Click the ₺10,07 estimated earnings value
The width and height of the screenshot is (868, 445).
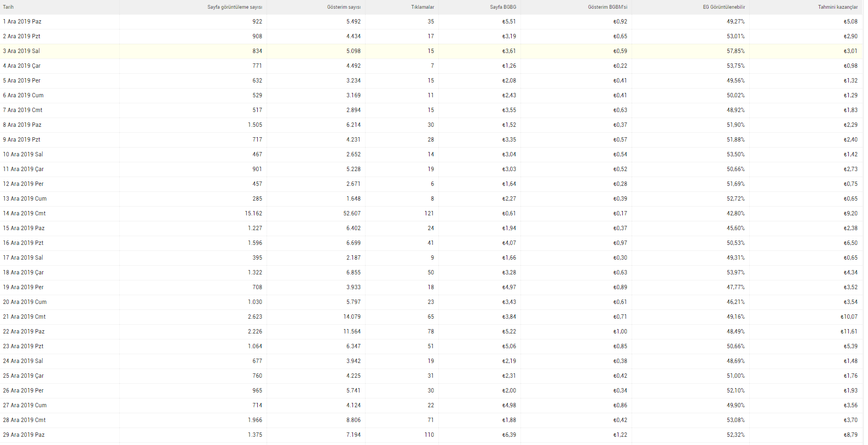(849, 317)
